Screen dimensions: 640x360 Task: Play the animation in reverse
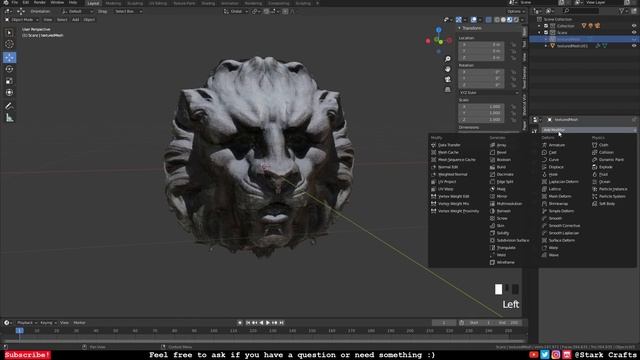(x=261, y=323)
